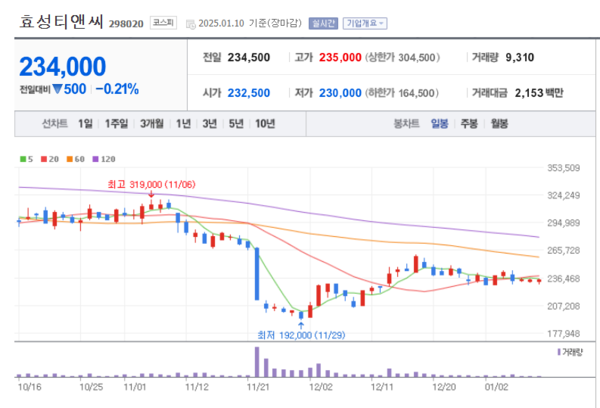
Task: Click the 전일 value 234,500
Action: pos(249,57)
